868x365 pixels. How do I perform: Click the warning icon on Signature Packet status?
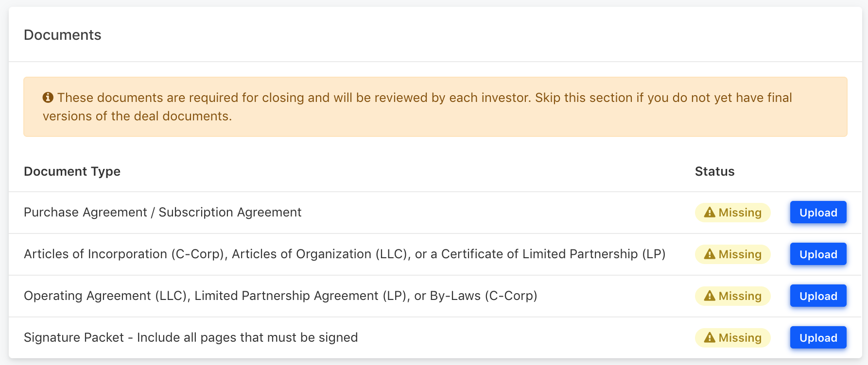[x=710, y=337]
